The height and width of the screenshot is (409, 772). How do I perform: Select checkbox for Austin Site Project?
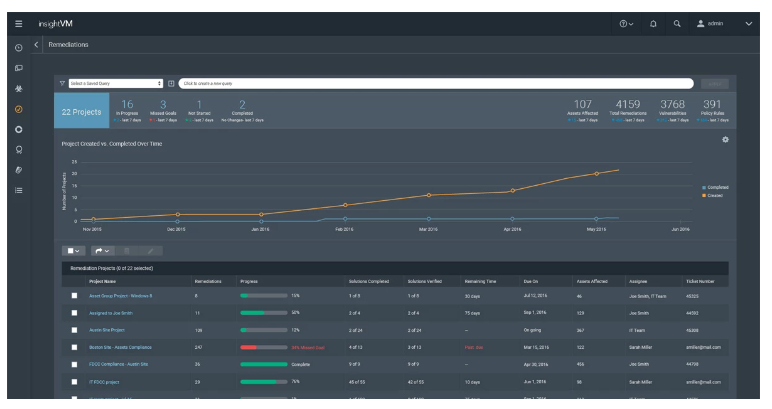74,329
